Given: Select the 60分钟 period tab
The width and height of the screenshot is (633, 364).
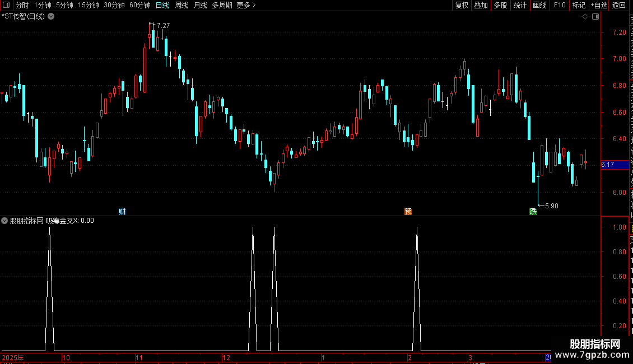Looking at the screenshot, I should [139, 5].
